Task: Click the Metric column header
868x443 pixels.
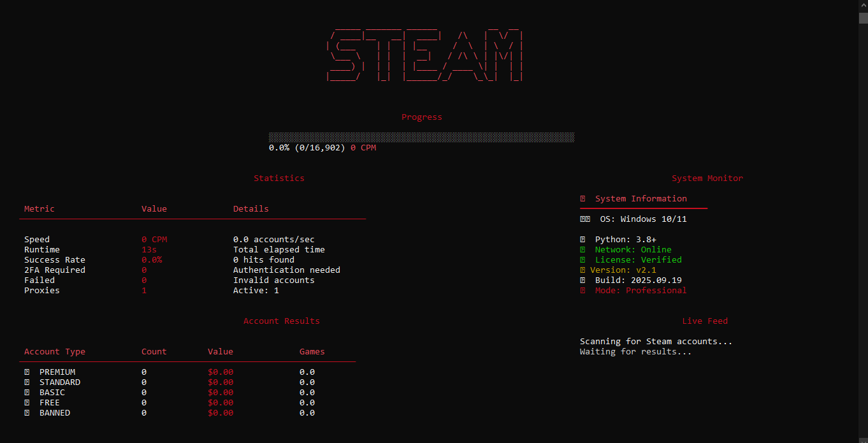Action: pyautogui.click(x=40, y=209)
